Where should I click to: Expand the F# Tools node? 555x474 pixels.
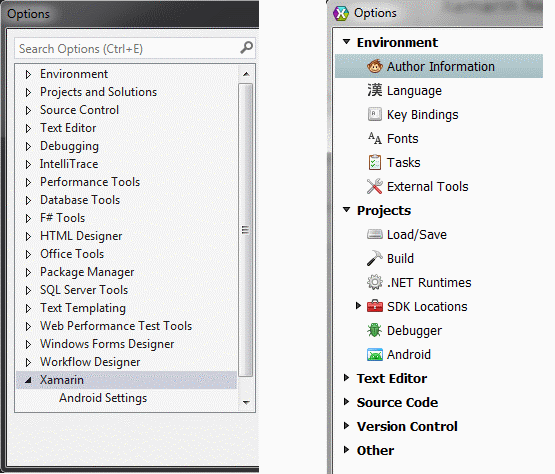28,218
